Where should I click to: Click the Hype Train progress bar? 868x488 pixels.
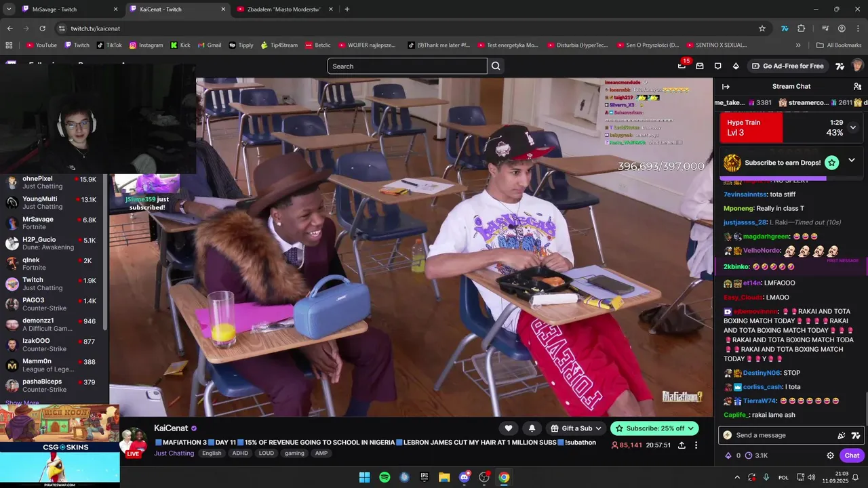[791, 127]
